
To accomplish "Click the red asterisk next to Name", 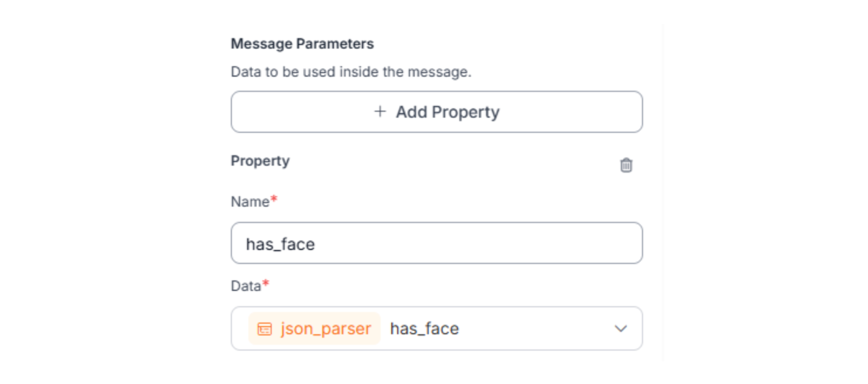I will point(274,200).
